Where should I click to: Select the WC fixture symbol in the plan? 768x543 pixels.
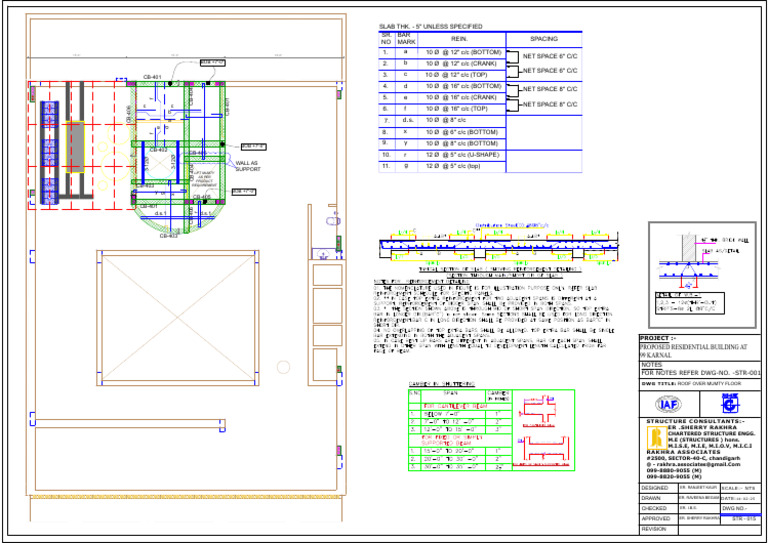click(x=333, y=221)
